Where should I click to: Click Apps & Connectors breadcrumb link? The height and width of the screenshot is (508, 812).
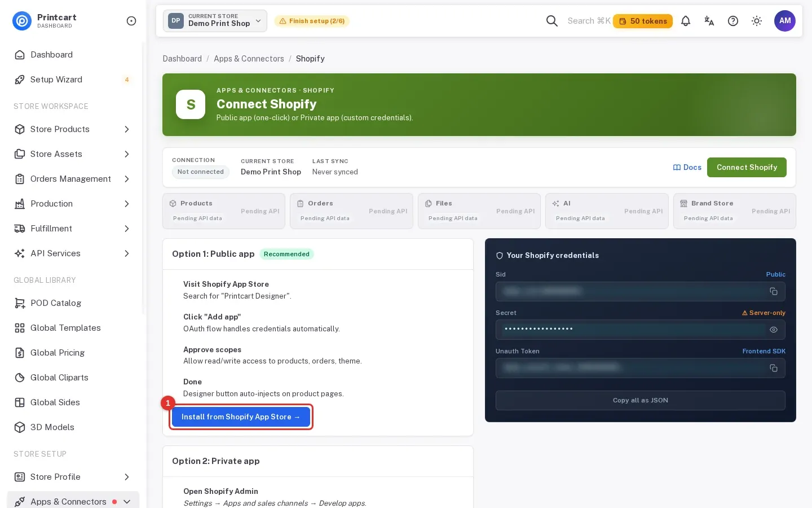click(249, 59)
